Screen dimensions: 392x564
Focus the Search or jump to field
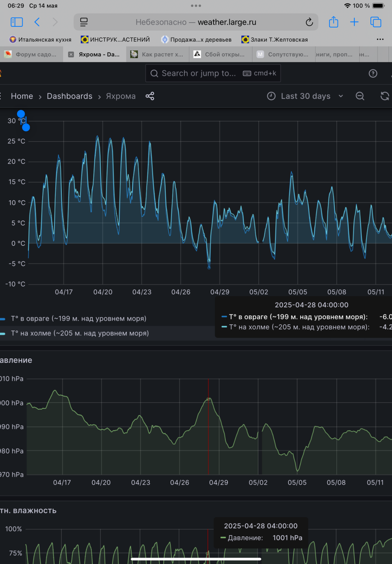213,73
